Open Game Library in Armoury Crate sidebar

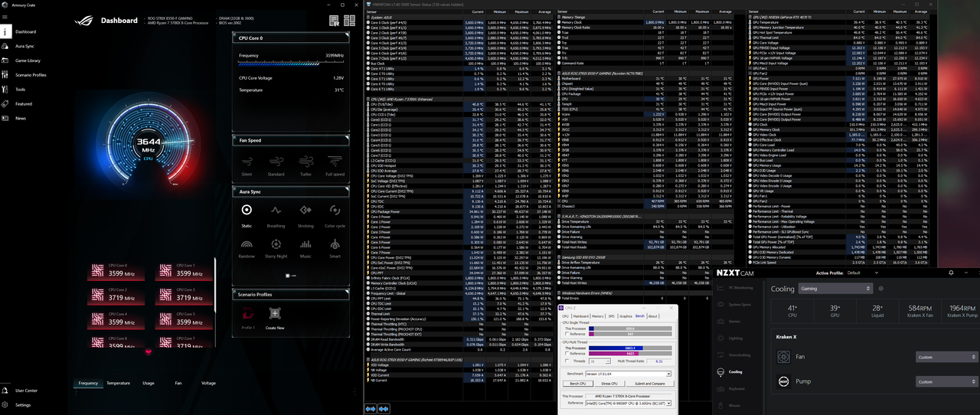pos(28,60)
